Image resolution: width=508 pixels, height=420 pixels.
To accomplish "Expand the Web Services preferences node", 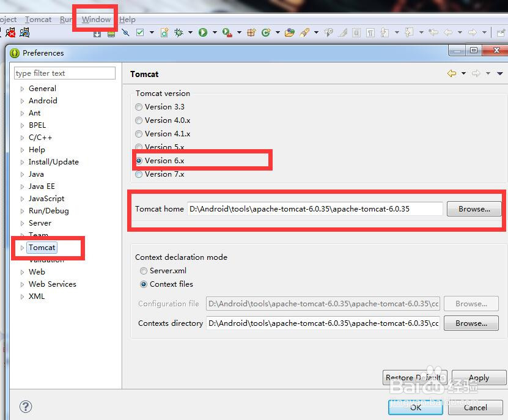I will pyautogui.click(x=22, y=284).
